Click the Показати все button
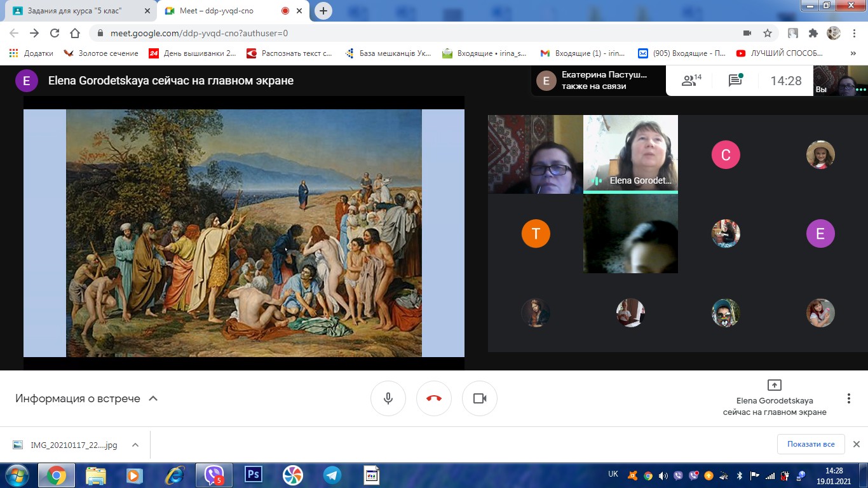Viewport: 868px width, 488px height. pos(811,444)
